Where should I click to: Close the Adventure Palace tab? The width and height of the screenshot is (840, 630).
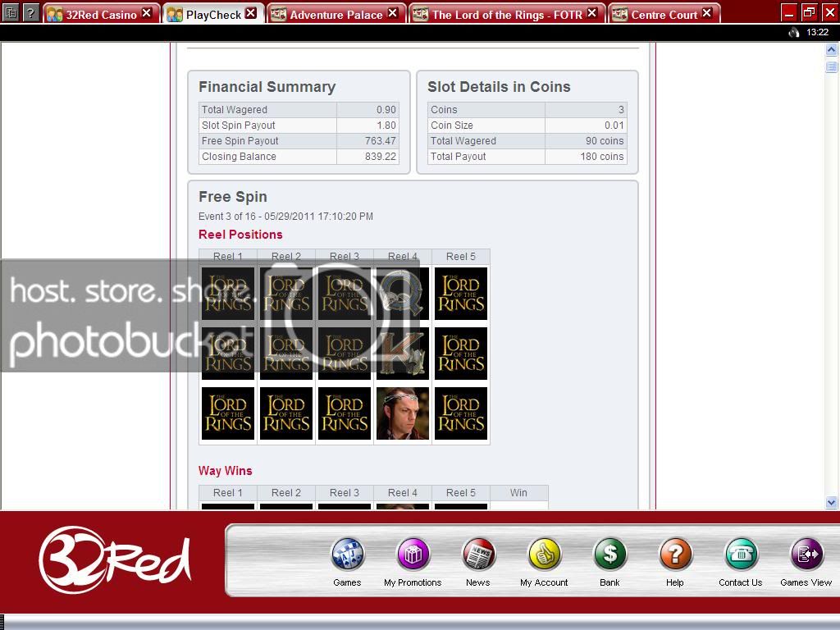[393, 13]
